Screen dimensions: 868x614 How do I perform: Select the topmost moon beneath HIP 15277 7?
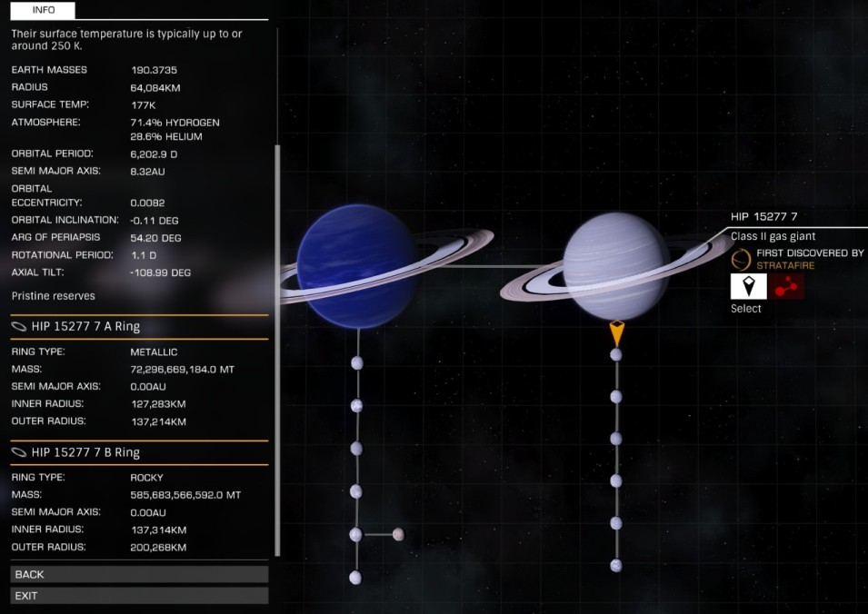point(616,354)
